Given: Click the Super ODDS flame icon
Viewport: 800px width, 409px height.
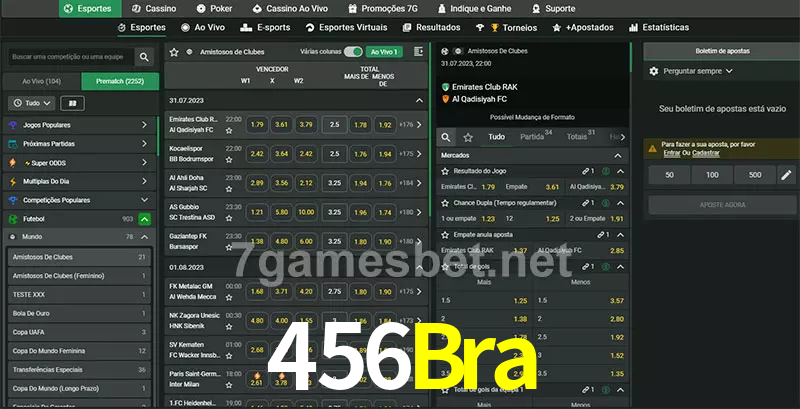Looking at the screenshot, I should (x=13, y=163).
